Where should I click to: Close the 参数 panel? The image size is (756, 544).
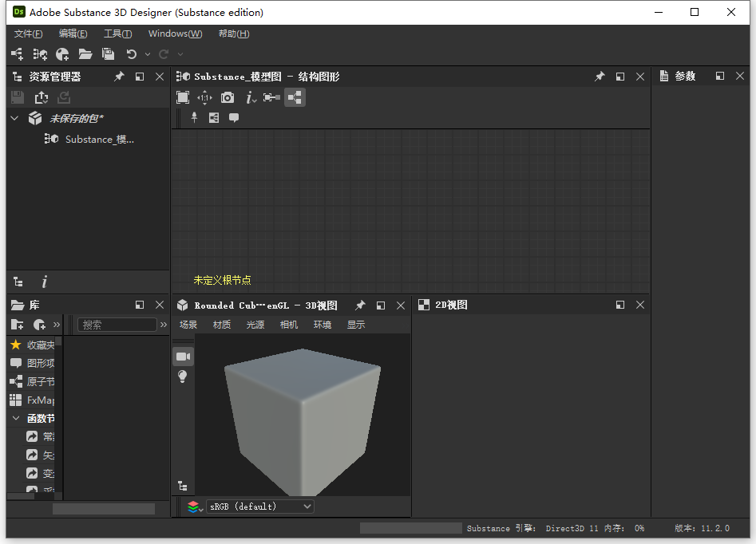(x=740, y=76)
